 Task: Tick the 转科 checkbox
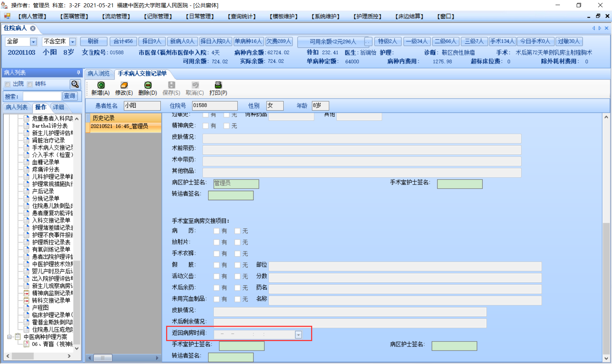pos(30,84)
